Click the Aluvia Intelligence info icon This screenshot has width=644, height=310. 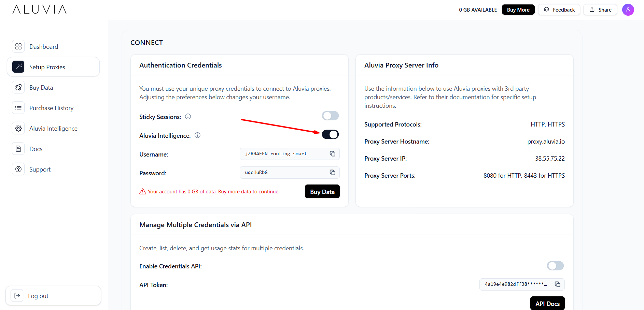pyautogui.click(x=197, y=135)
